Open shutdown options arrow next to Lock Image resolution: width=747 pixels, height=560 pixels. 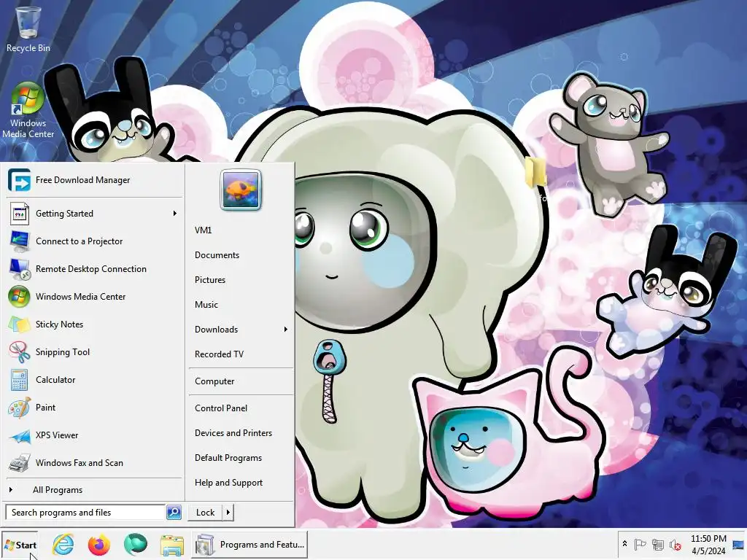pos(228,513)
